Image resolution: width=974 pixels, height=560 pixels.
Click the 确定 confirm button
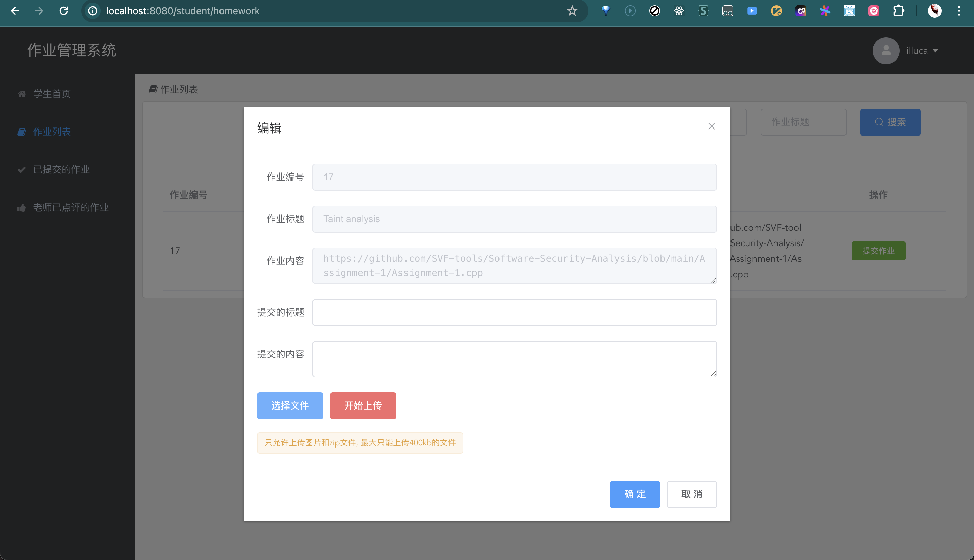click(x=635, y=494)
